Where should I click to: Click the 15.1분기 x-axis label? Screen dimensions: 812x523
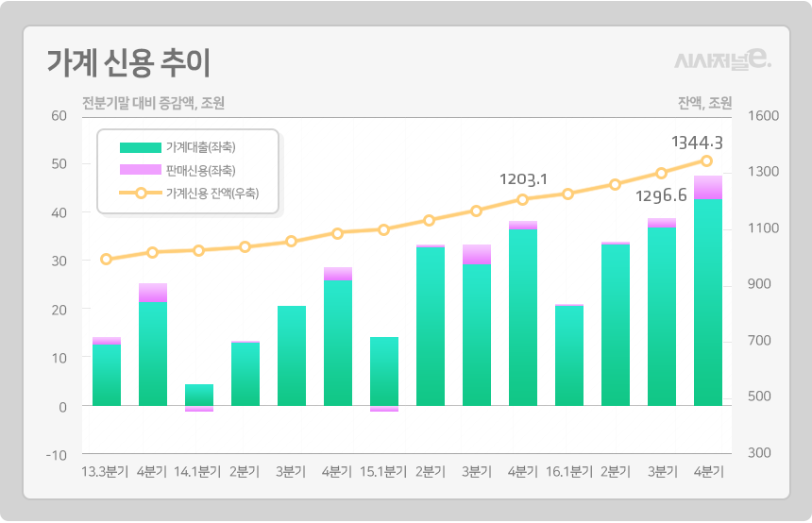click(383, 471)
